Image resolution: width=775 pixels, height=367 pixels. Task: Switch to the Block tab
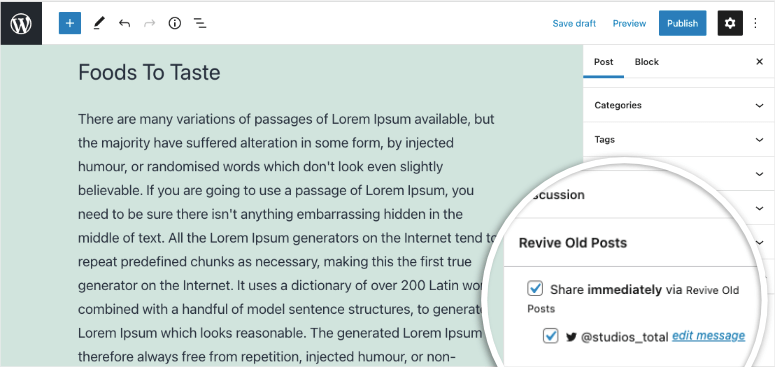[646, 62]
